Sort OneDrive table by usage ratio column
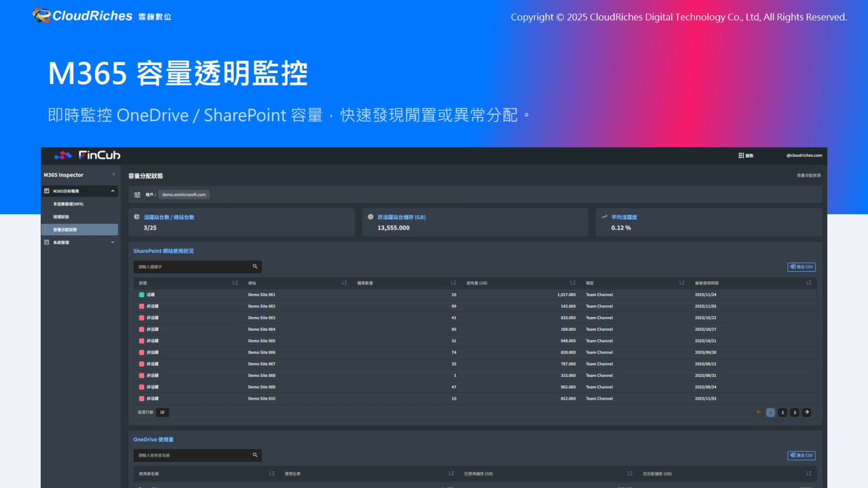The width and height of the screenshot is (868, 488). [x=451, y=474]
